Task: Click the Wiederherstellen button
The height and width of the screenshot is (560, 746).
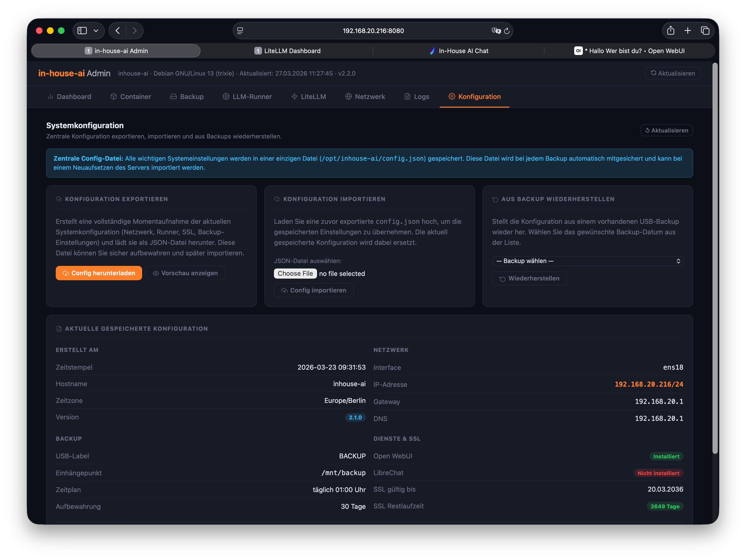Action: tap(529, 279)
